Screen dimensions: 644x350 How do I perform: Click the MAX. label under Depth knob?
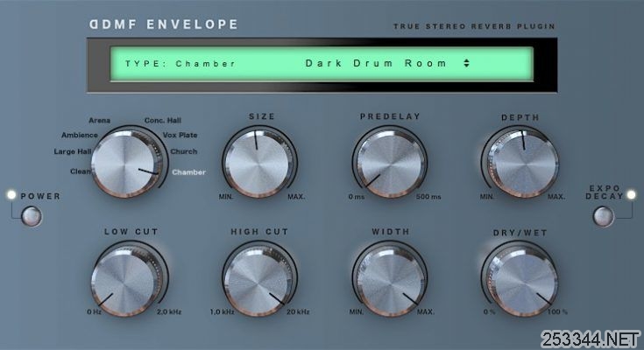coord(556,197)
